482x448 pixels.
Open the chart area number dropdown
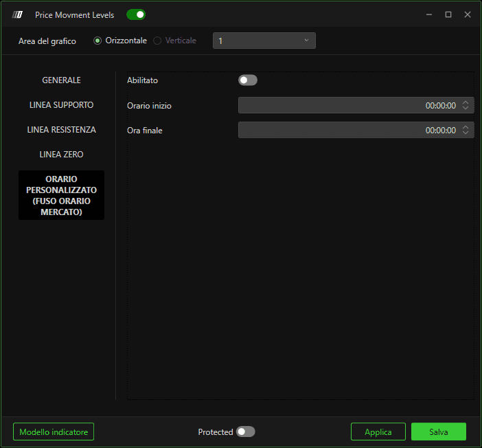coord(264,41)
